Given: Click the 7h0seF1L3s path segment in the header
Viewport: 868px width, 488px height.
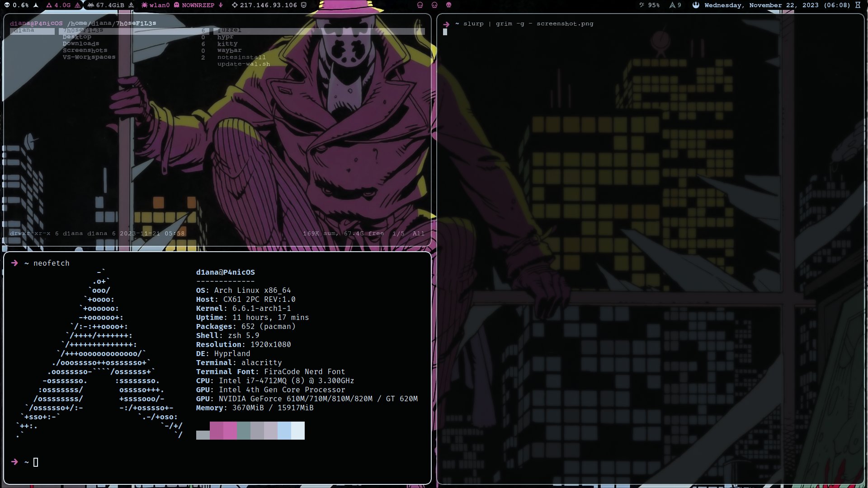Looking at the screenshot, I should coord(136,23).
